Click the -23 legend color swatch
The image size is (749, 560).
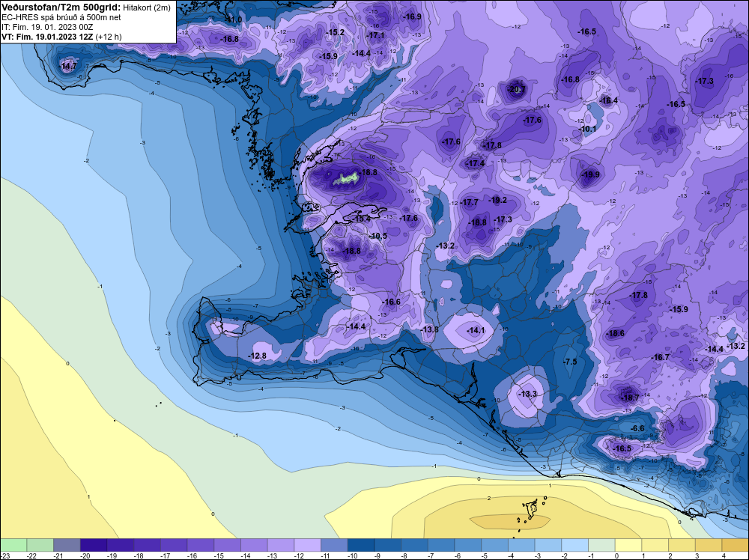(13, 545)
